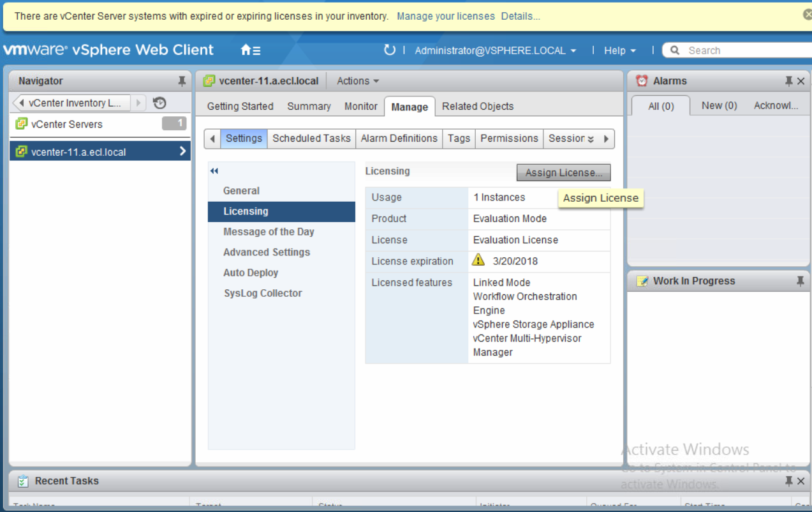The width and height of the screenshot is (812, 512).
Task: Pin the Work In Progress panel
Action: pyautogui.click(x=800, y=281)
